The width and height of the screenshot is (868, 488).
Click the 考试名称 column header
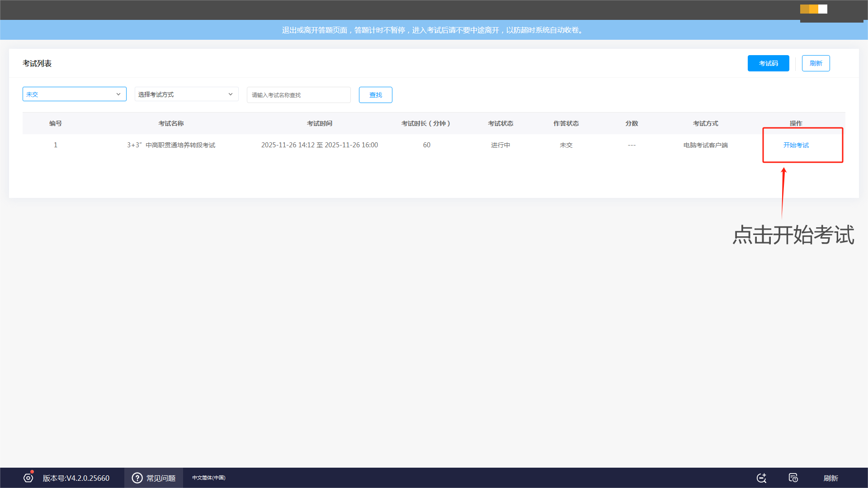click(171, 123)
